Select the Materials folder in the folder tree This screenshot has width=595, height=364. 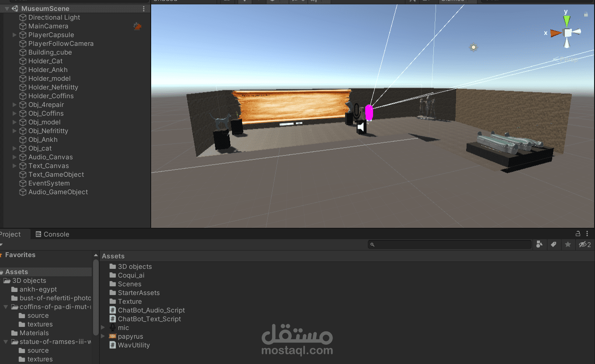click(34, 333)
